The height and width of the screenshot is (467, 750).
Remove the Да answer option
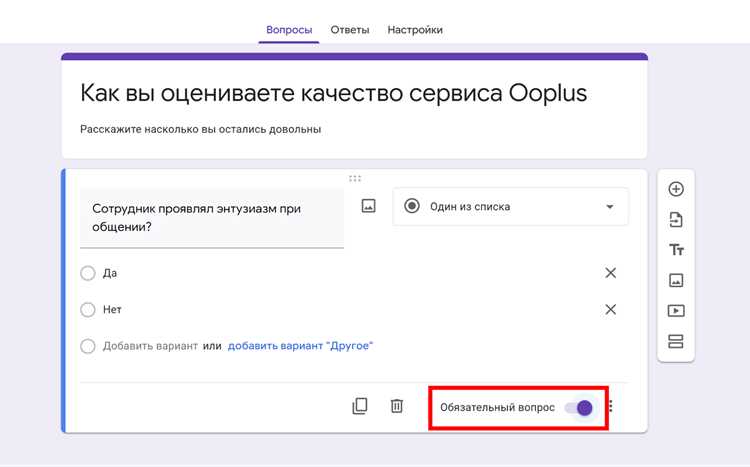610,273
